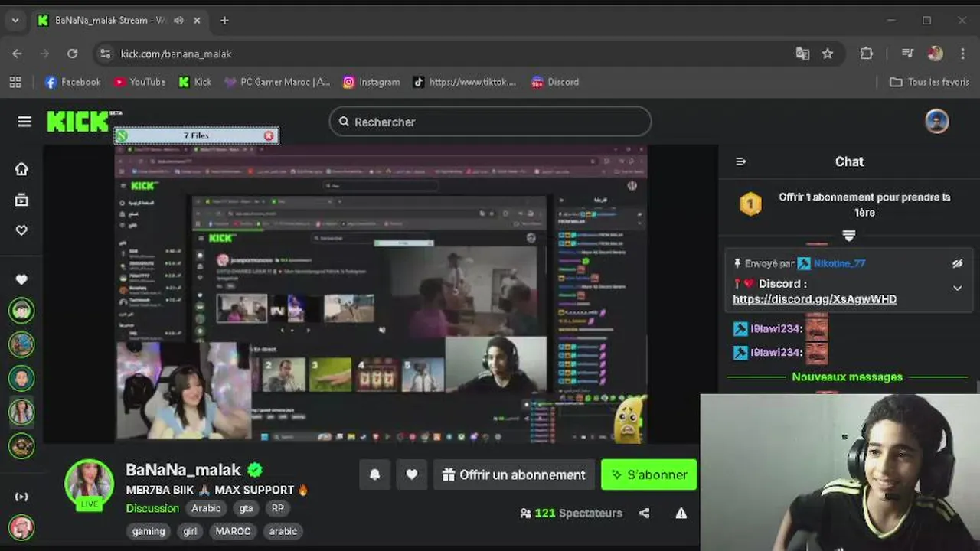
Task: Open fourth followed channel avatar in sidebar
Action: click(21, 412)
